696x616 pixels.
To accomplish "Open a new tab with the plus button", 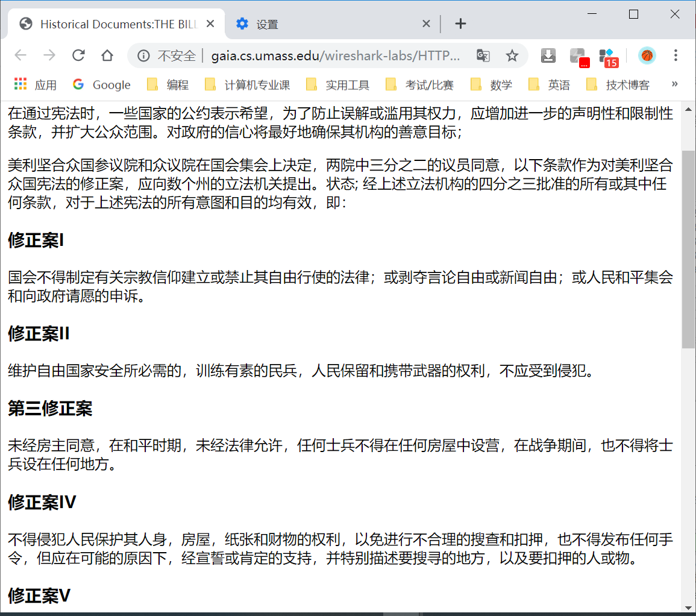I will click(x=460, y=24).
